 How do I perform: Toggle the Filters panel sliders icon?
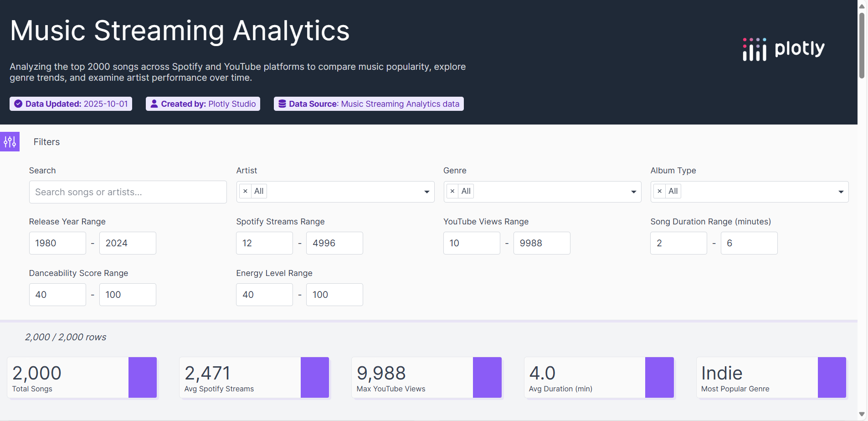coord(10,142)
